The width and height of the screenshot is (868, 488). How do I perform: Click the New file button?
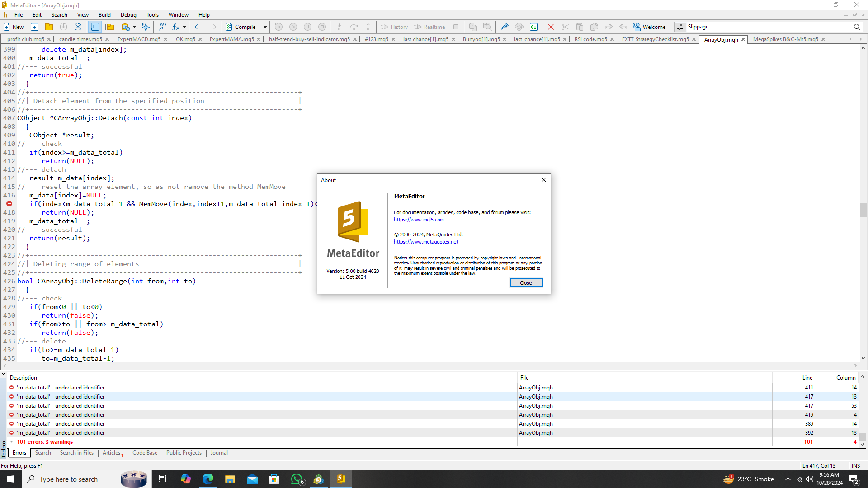[x=14, y=27]
